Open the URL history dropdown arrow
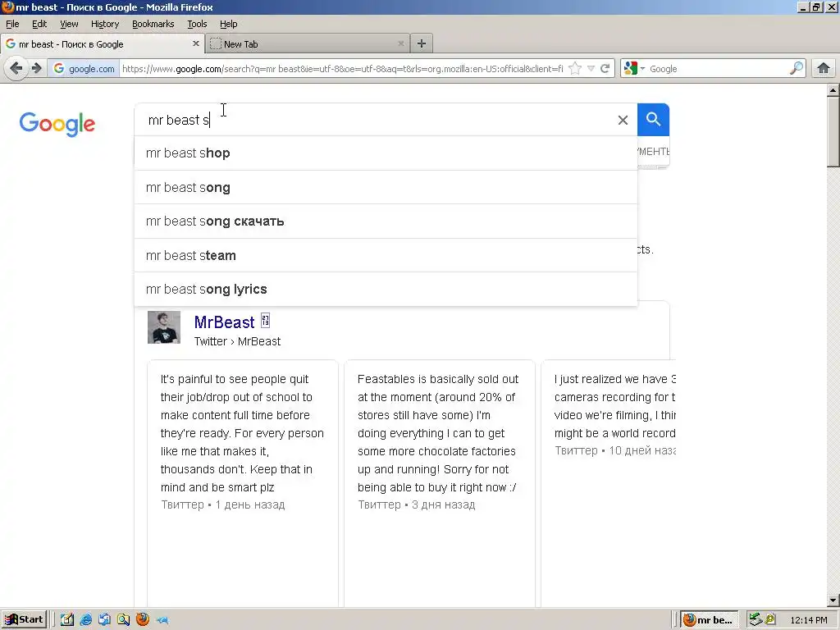Image resolution: width=840 pixels, height=630 pixels. [x=591, y=69]
